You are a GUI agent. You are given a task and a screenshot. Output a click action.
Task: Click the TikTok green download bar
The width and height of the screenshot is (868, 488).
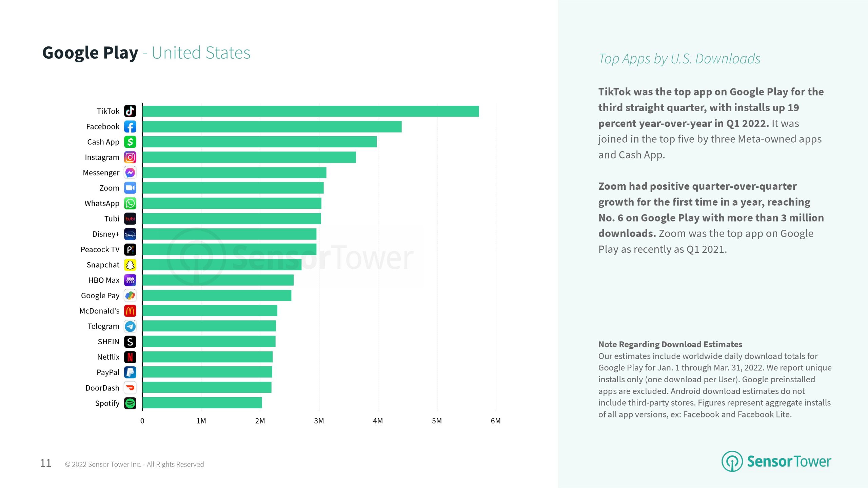coord(310,111)
